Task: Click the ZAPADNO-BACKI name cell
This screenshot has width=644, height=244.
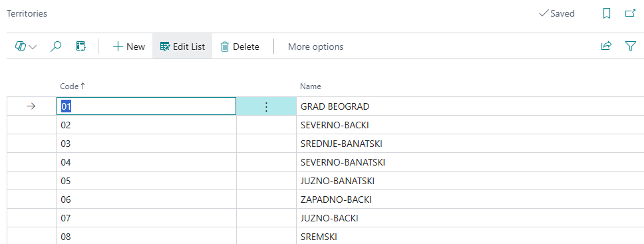Action: click(470, 199)
